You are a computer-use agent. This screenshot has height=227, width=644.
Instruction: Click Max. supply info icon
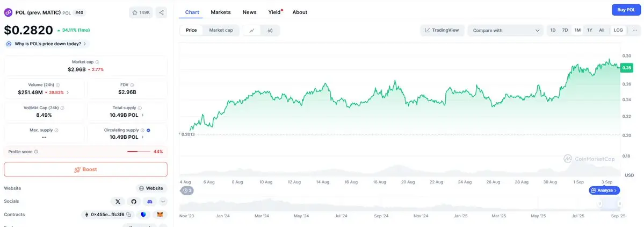pos(56,130)
